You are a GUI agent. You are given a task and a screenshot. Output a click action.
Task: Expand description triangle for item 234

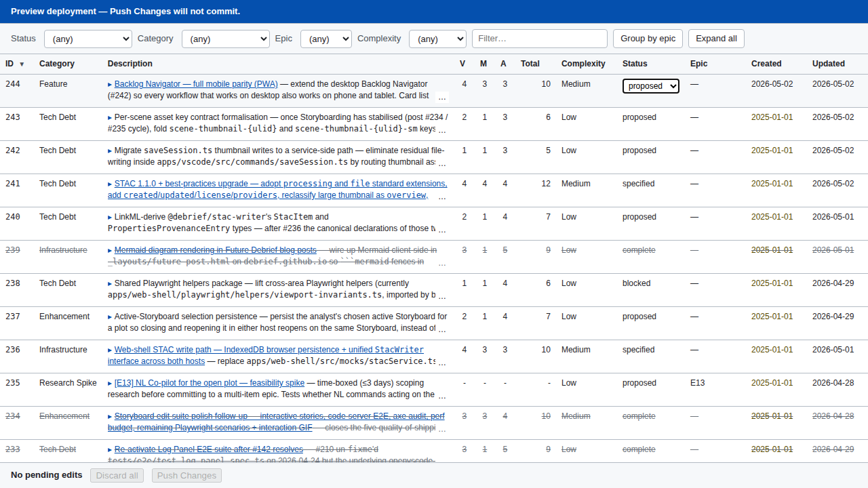pyautogui.click(x=110, y=417)
